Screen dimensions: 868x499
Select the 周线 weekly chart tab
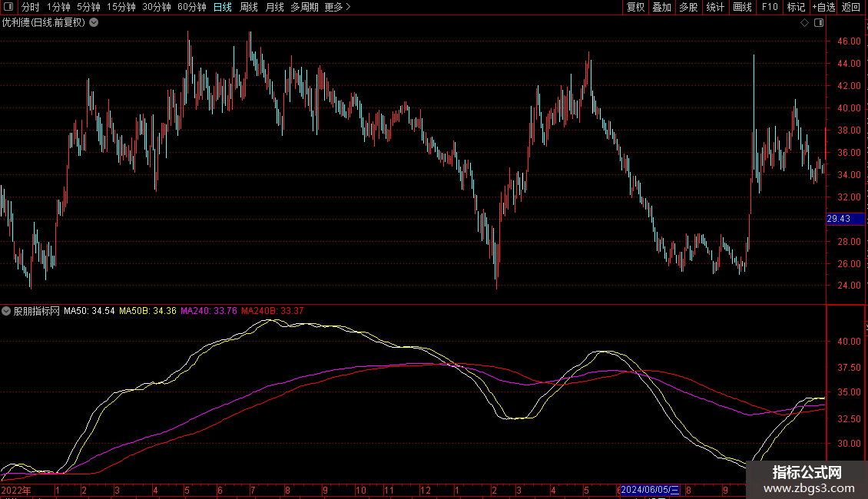249,7
